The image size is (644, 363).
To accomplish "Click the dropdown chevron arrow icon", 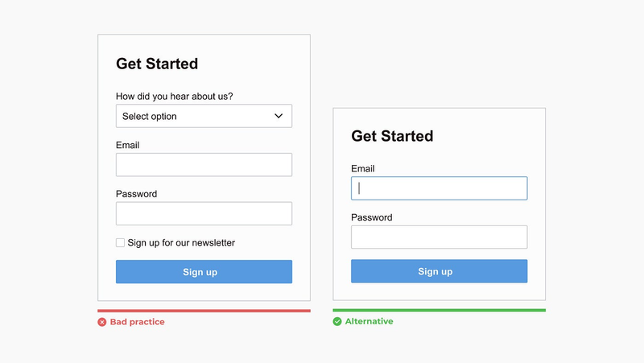I will [x=279, y=116].
